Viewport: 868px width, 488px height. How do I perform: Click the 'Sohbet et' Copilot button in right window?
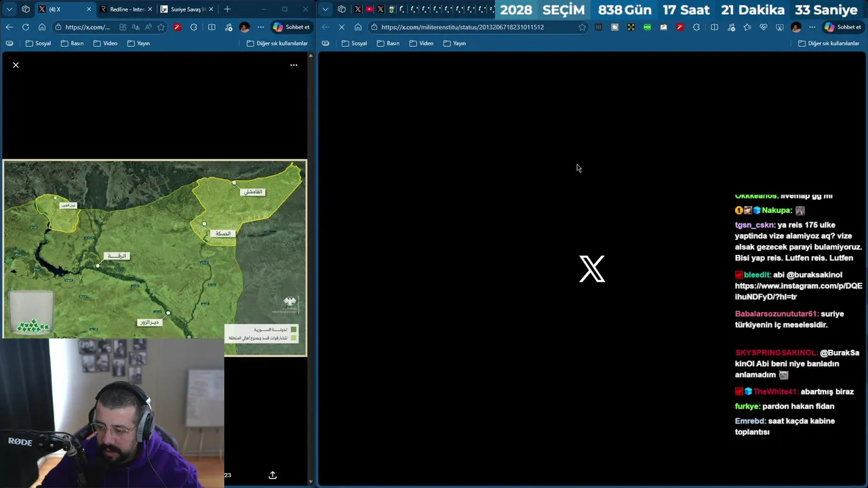843,27
